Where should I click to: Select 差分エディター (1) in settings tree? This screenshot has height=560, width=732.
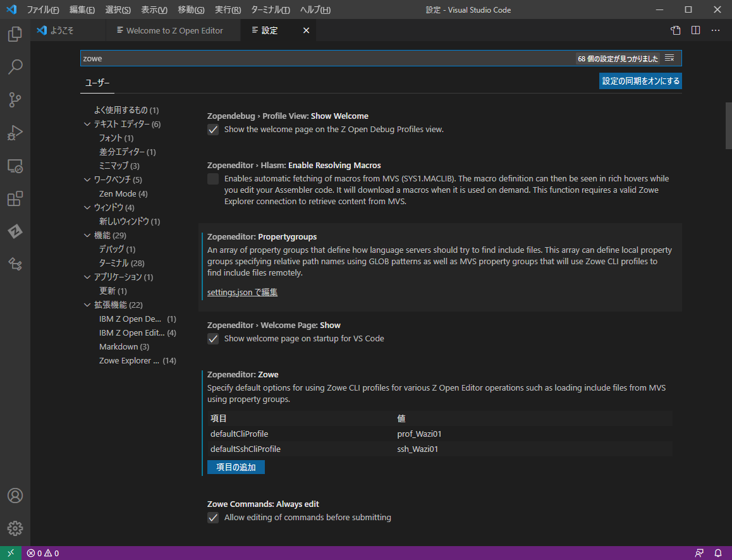(x=128, y=152)
